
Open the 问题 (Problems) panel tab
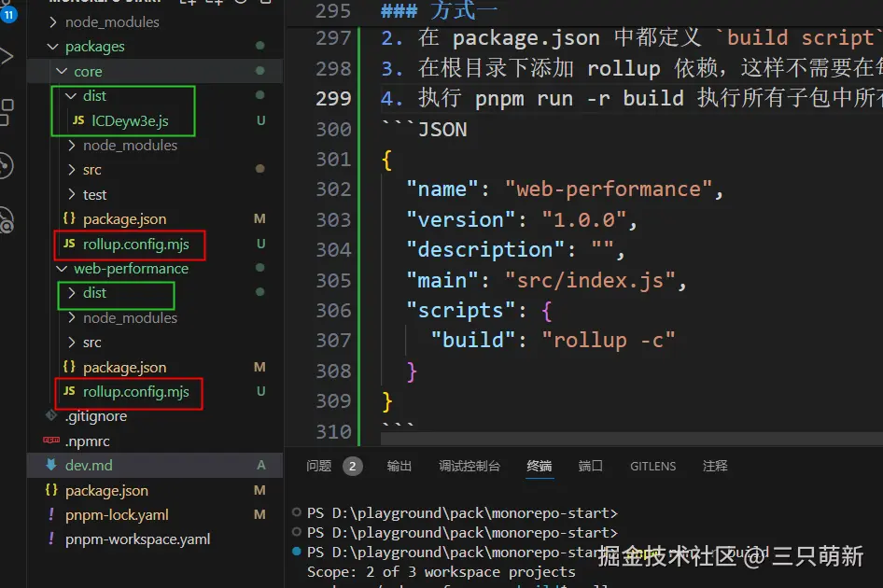point(318,466)
